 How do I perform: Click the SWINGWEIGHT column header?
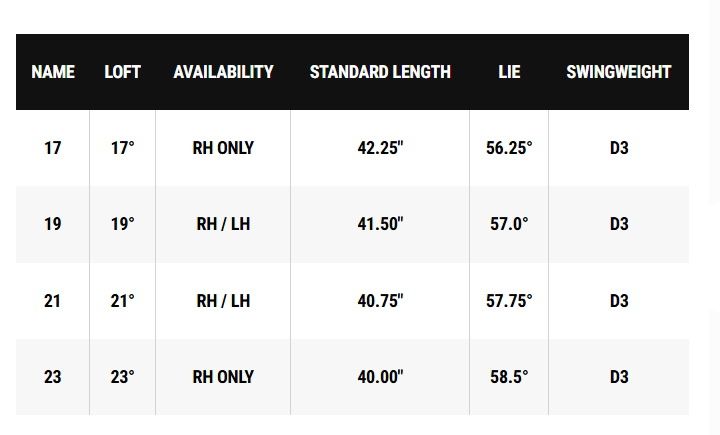(x=618, y=72)
